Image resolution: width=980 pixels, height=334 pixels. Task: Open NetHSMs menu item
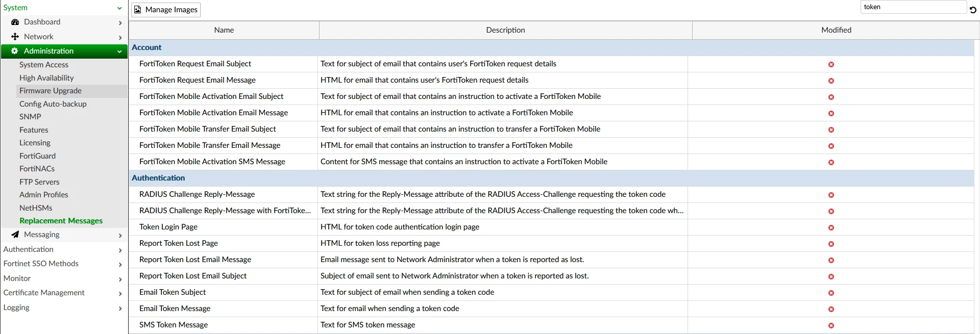tap(36, 208)
